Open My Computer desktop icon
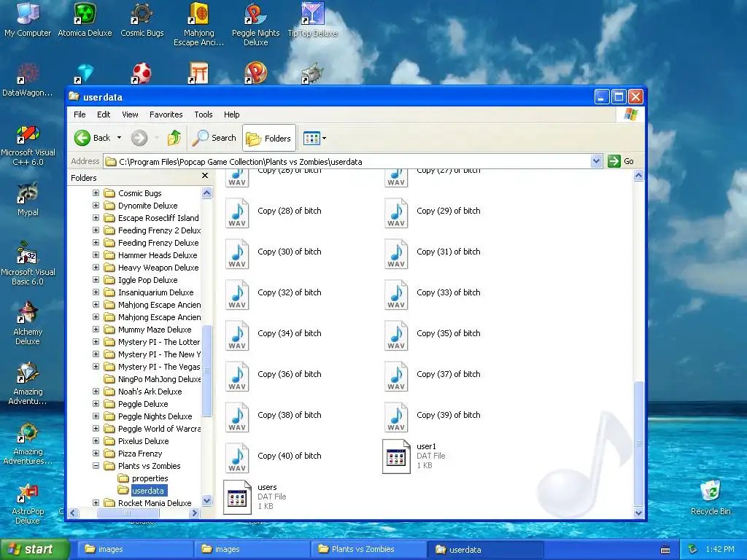 (x=28, y=20)
